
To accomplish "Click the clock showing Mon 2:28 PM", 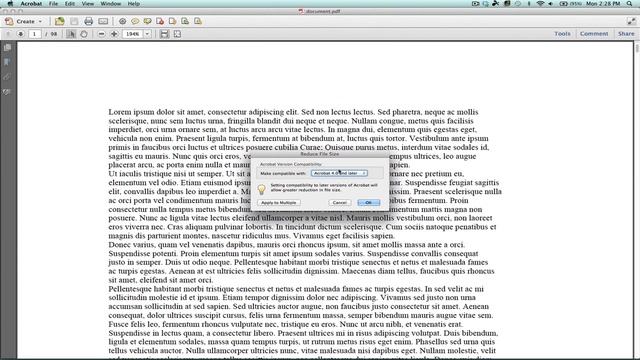I will tap(603, 4).
